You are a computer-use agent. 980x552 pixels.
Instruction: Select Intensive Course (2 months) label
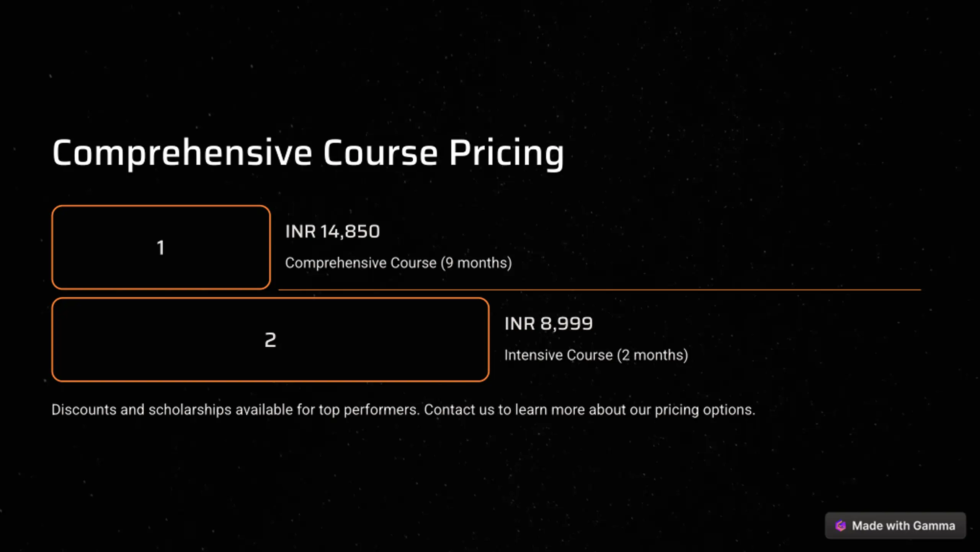click(596, 355)
